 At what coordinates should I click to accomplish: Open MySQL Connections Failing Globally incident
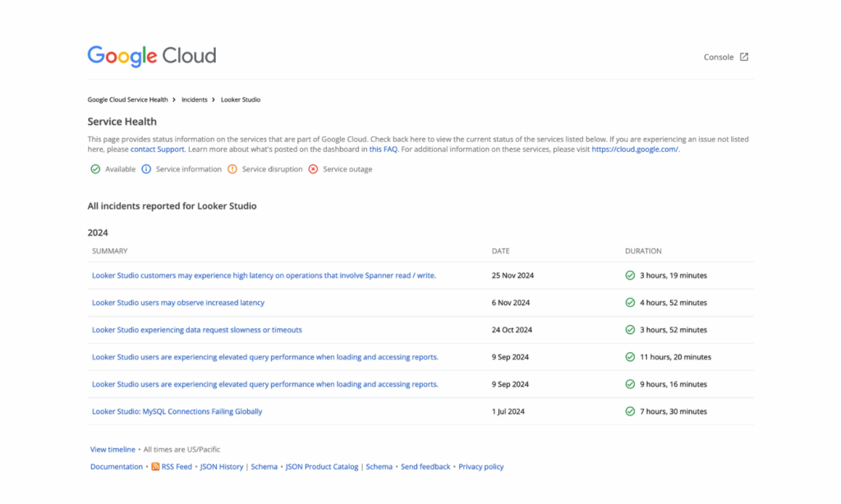point(177,411)
